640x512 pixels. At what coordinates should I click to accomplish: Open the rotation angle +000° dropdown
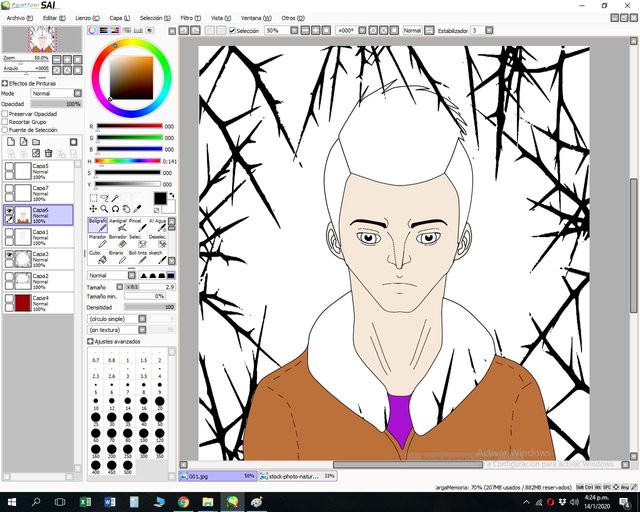pyautogui.click(x=362, y=30)
